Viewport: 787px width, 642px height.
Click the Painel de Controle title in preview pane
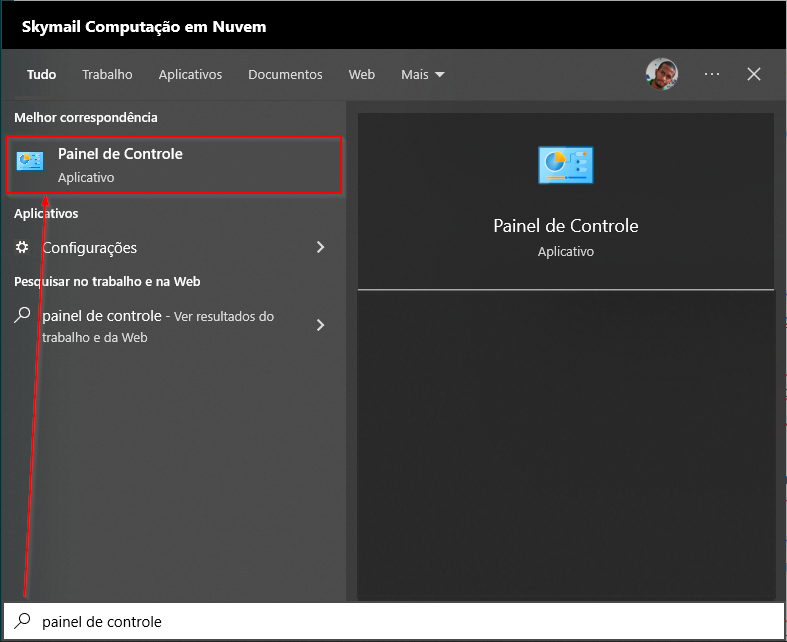tap(566, 226)
